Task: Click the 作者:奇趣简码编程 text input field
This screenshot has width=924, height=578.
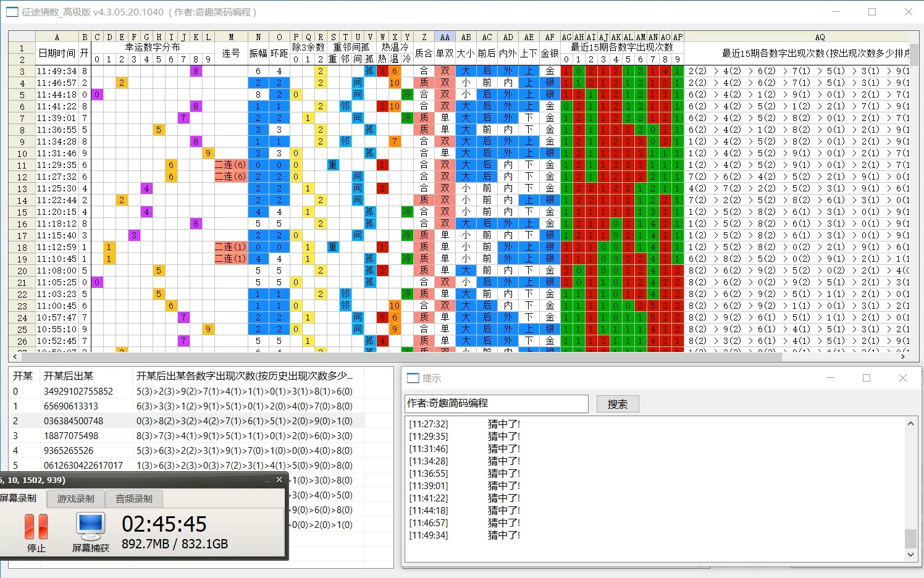Action: 496,403
